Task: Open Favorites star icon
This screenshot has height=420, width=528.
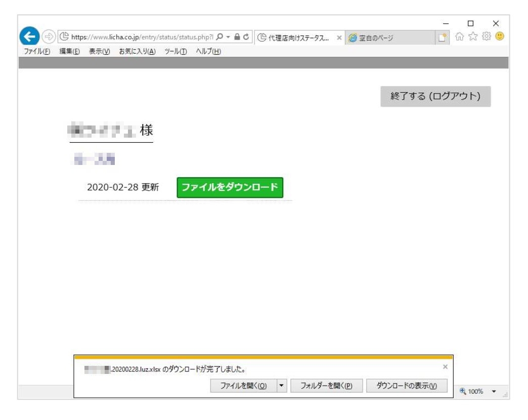Action: coord(473,36)
